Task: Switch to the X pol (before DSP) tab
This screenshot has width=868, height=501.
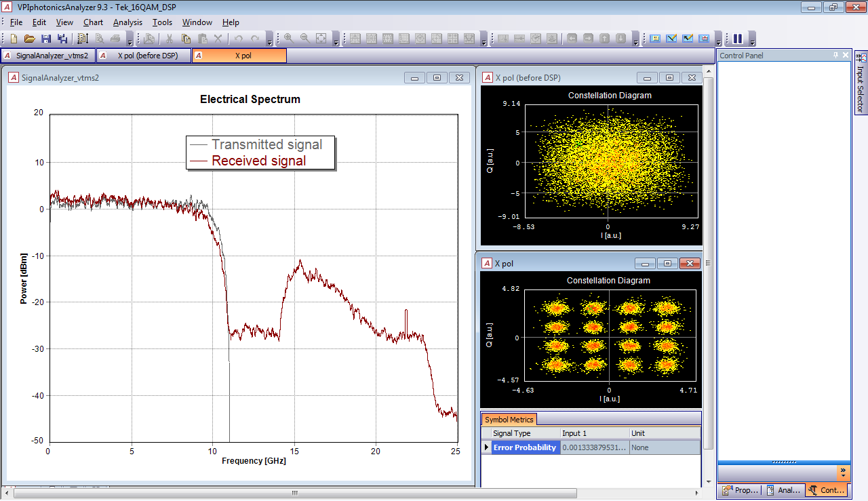Action: (x=144, y=56)
